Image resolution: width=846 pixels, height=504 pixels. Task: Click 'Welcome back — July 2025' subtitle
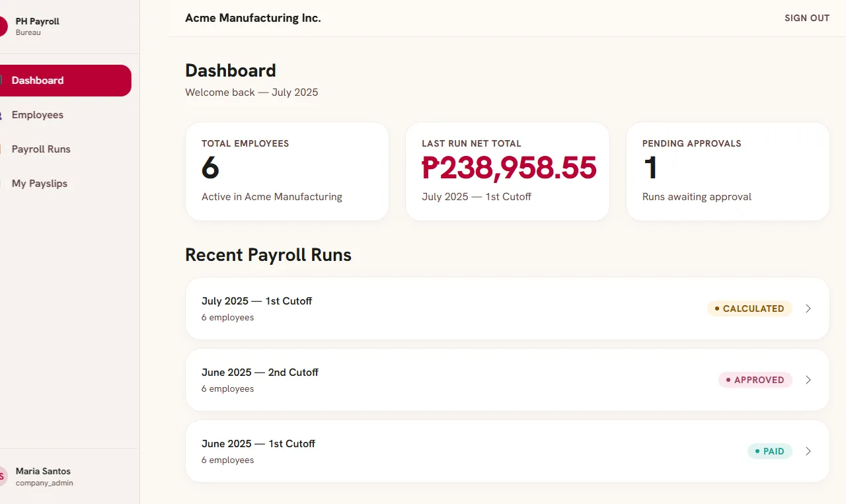click(x=251, y=92)
